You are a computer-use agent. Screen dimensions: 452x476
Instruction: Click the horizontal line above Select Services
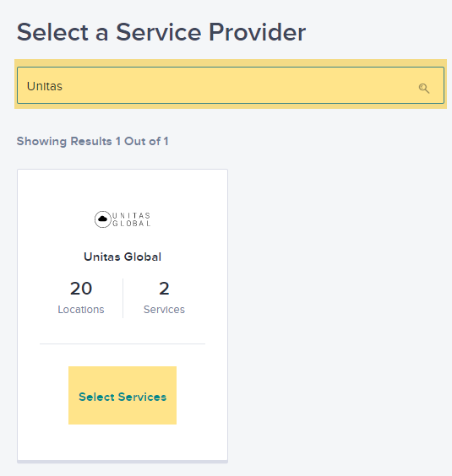[x=123, y=344]
